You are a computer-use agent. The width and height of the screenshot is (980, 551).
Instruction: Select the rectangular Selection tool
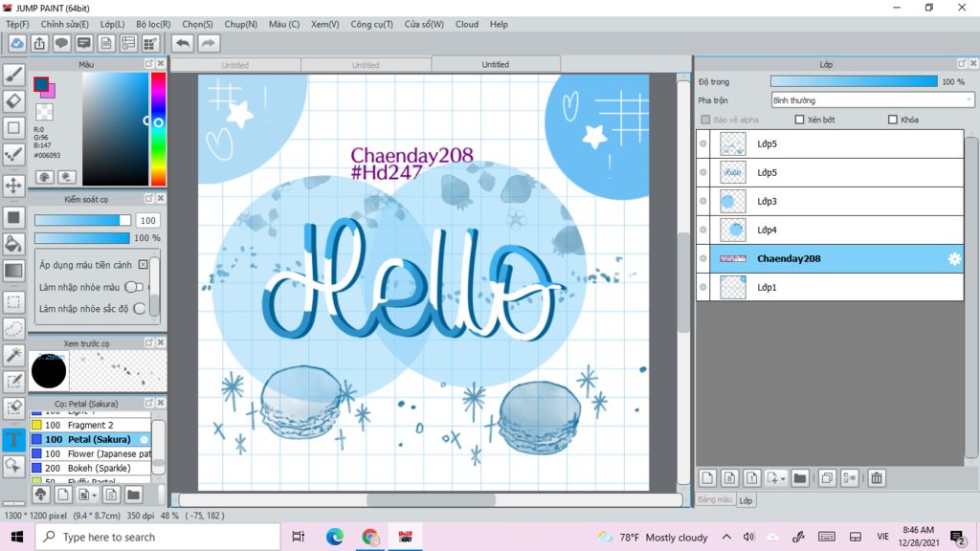[x=13, y=302]
